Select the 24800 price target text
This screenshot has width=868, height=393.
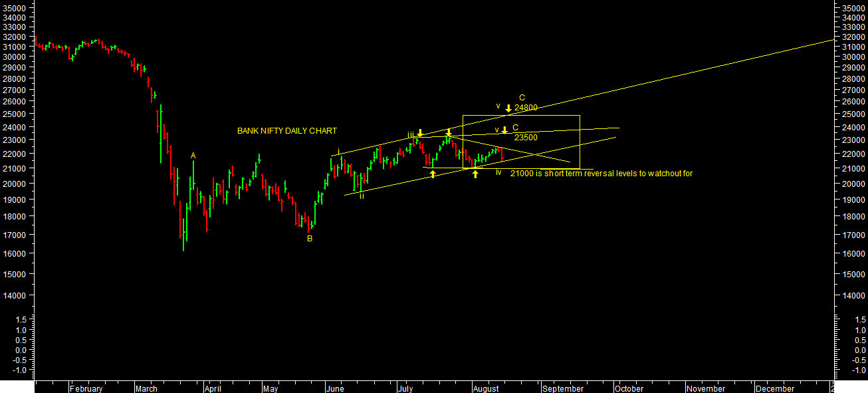(x=526, y=108)
